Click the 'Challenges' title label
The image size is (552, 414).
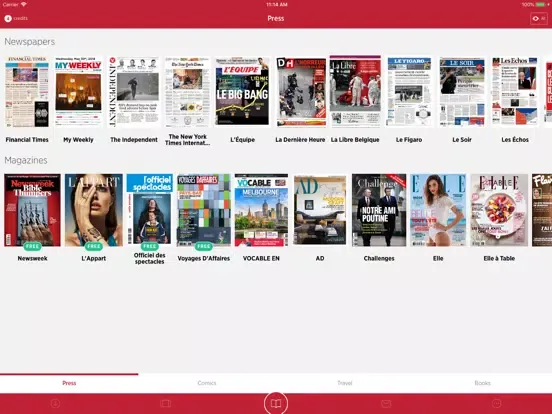(379, 258)
